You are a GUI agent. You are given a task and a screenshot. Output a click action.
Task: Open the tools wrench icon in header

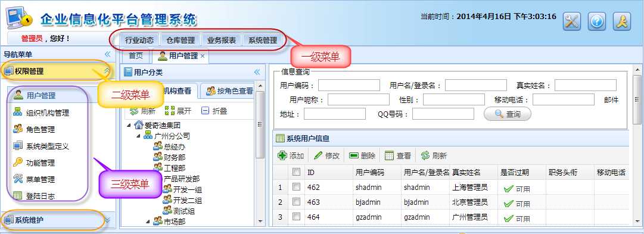(571, 21)
